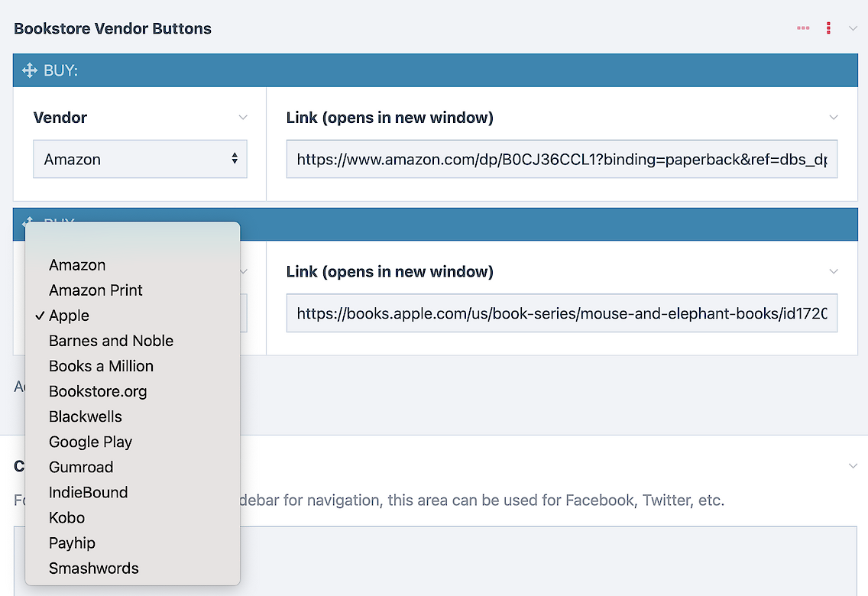Select Kobo from the dropdown list

click(66, 517)
